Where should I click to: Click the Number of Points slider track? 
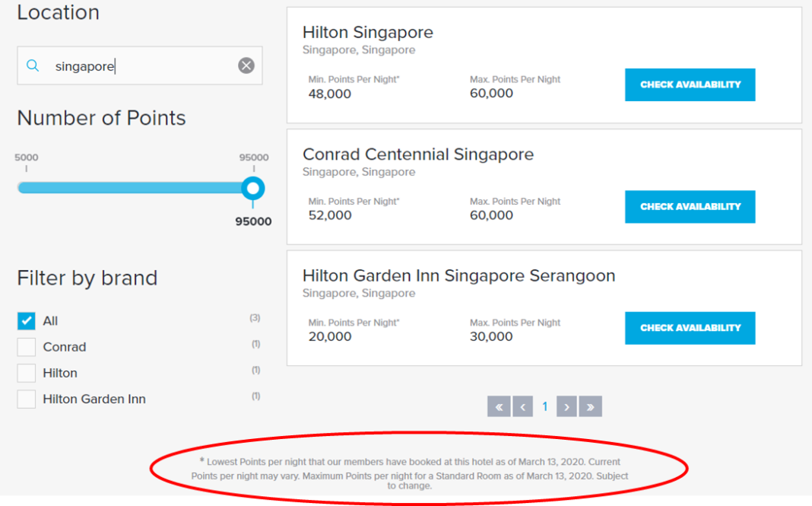[137, 188]
